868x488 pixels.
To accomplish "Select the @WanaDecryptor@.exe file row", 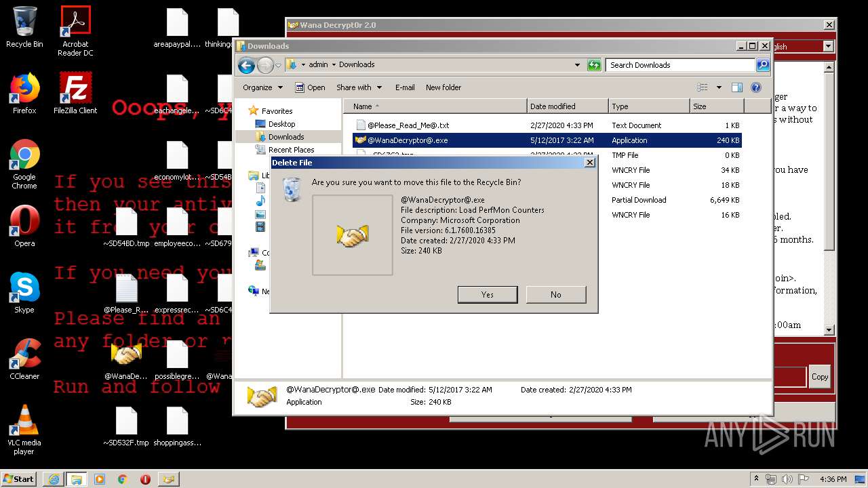I will [x=547, y=140].
